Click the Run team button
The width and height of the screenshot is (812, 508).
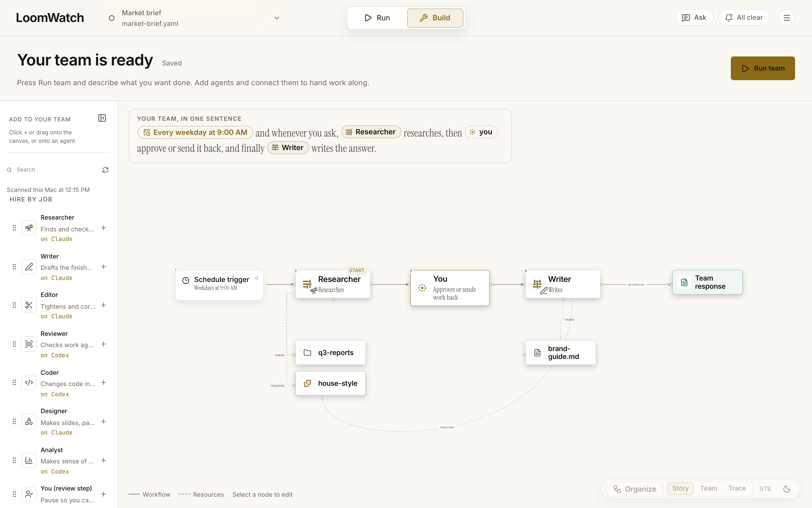[763, 68]
